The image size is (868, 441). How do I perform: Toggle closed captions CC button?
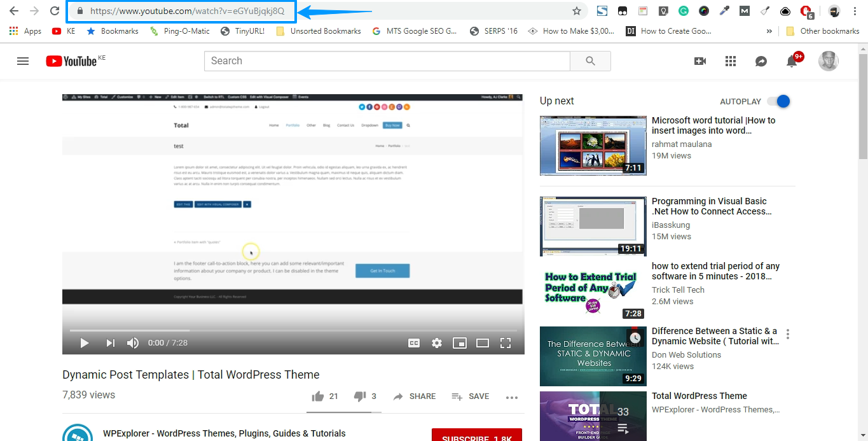[x=414, y=343]
